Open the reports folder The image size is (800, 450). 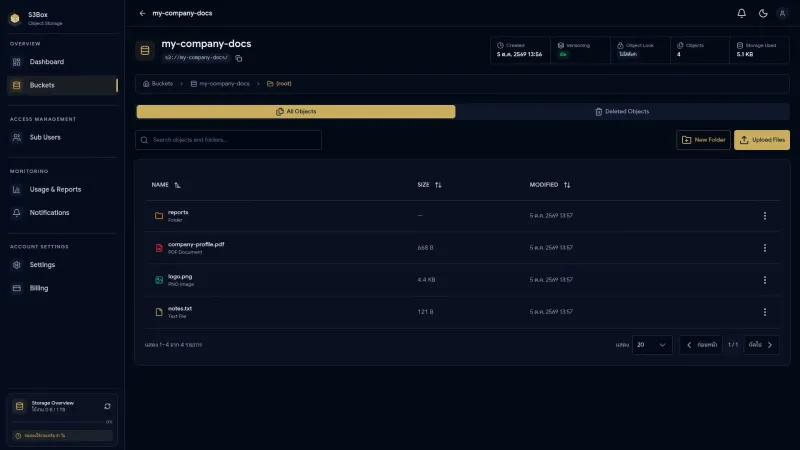coord(178,212)
